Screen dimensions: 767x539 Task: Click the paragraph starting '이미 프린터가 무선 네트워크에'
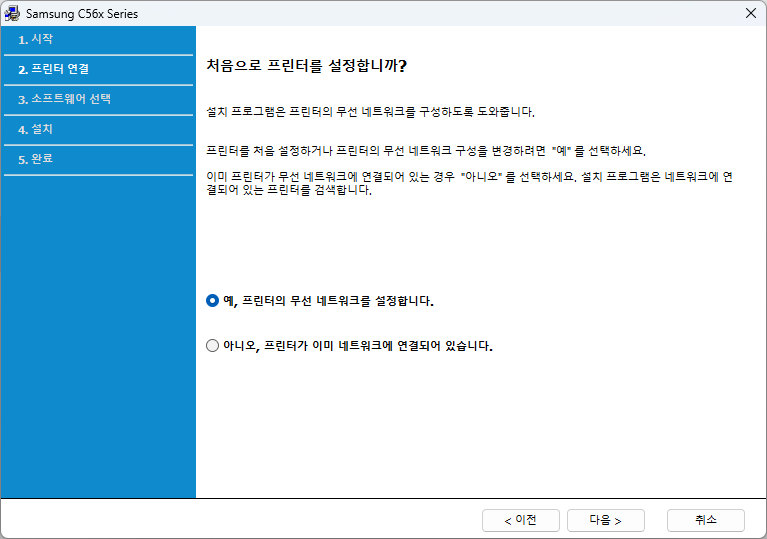[x=470, y=183]
